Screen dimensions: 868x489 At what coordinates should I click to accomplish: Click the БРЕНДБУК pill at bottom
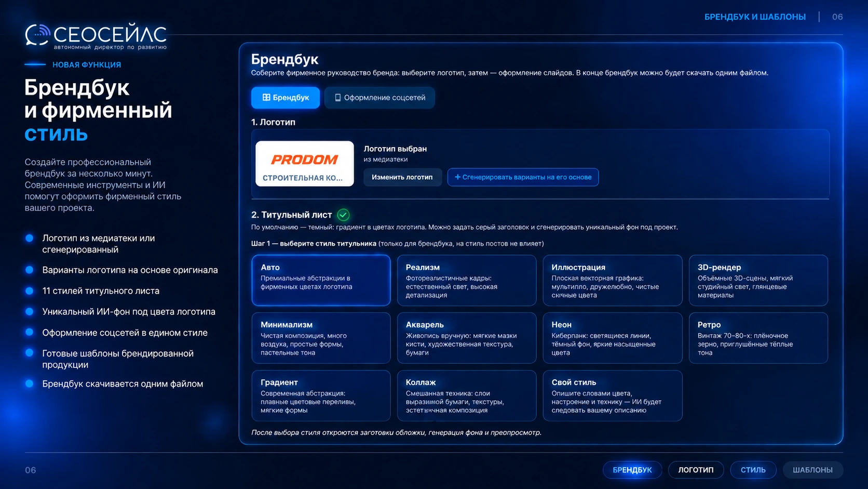[632, 470]
